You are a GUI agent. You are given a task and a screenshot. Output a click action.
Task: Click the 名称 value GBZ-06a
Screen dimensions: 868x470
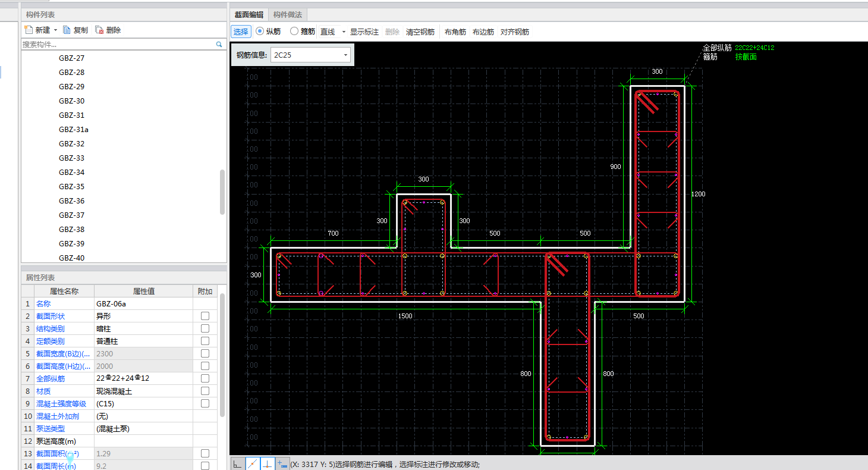coord(143,303)
